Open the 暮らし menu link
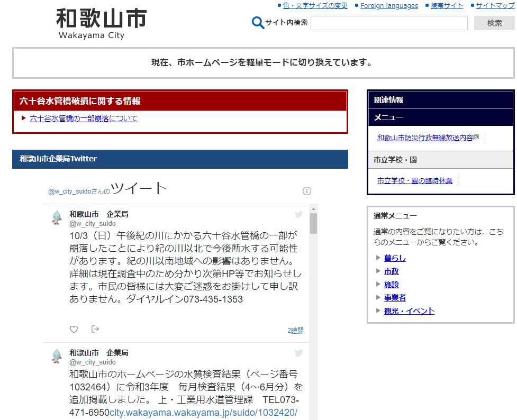 (395, 258)
